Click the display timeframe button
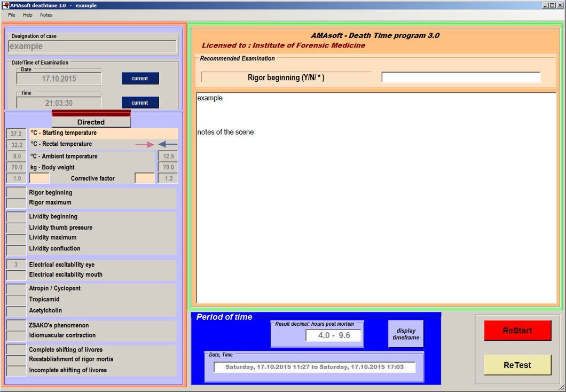Screen dimensions: 566x392 click(406, 334)
